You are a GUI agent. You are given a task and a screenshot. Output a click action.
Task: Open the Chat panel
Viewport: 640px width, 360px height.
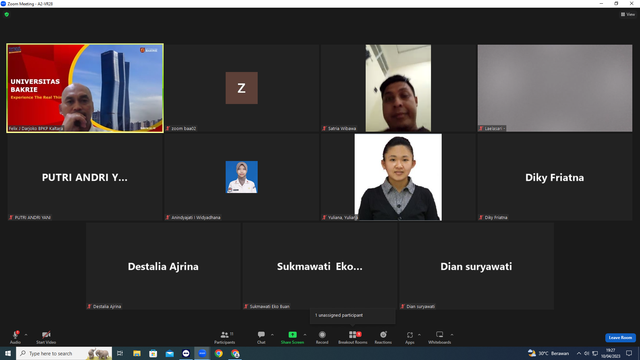(x=261, y=337)
